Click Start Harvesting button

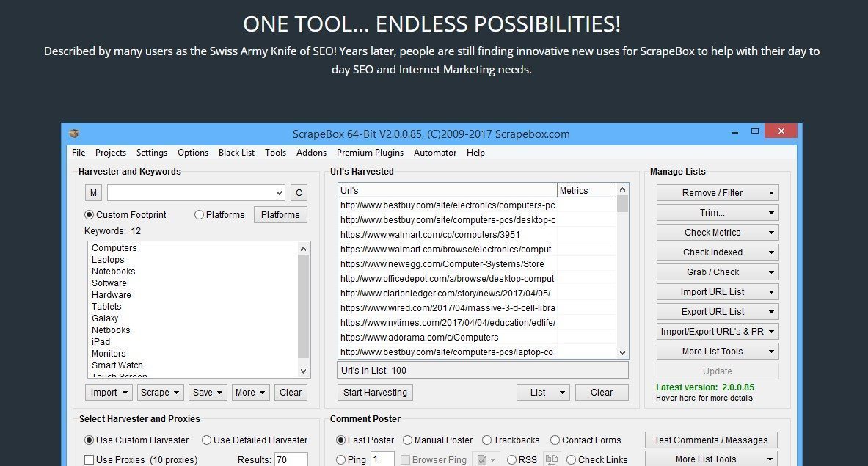tap(376, 393)
